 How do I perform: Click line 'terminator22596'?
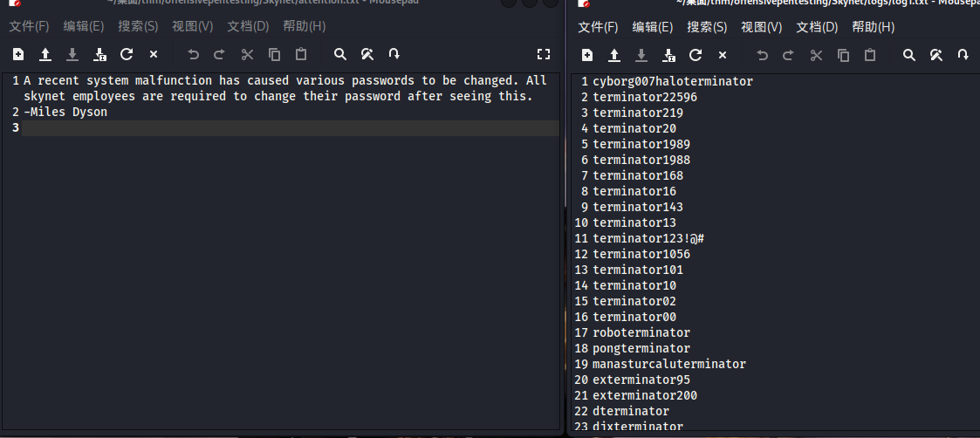pos(645,98)
